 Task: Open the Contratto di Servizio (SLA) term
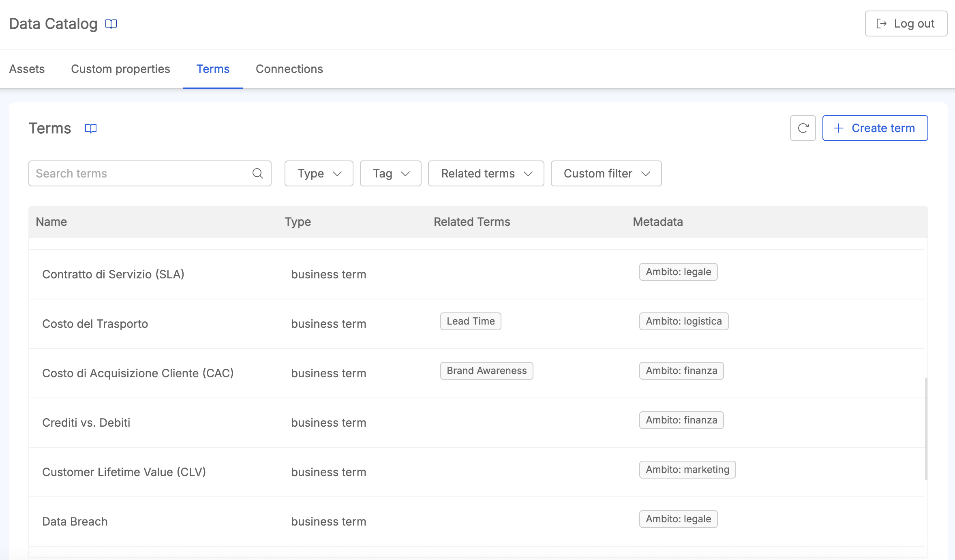[x=113, y=274]
